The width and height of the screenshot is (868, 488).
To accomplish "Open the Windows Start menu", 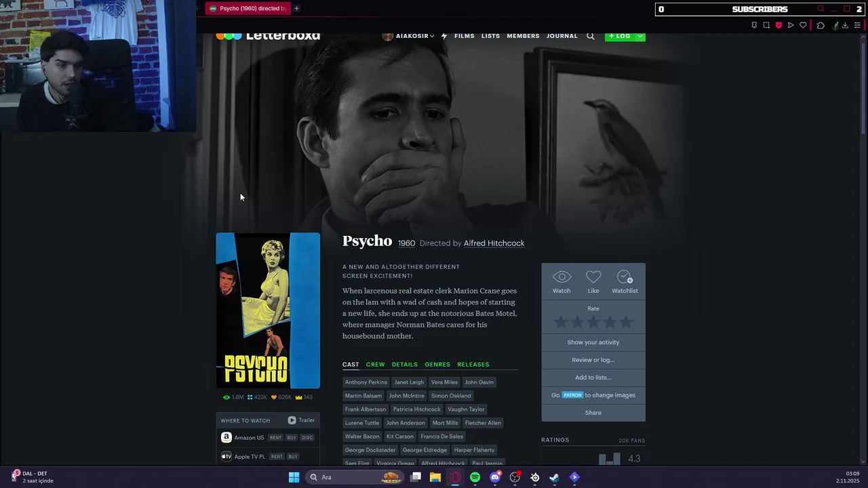I will (294, 477).
